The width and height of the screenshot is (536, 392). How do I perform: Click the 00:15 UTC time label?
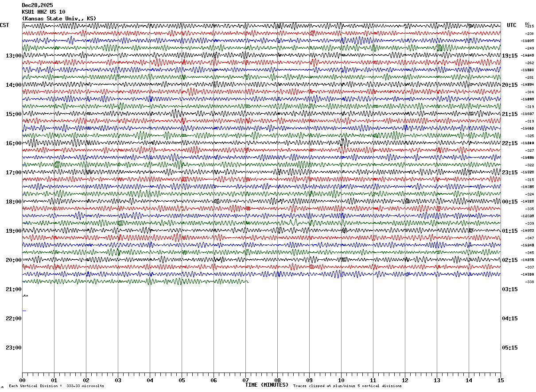tap(510, 202)
